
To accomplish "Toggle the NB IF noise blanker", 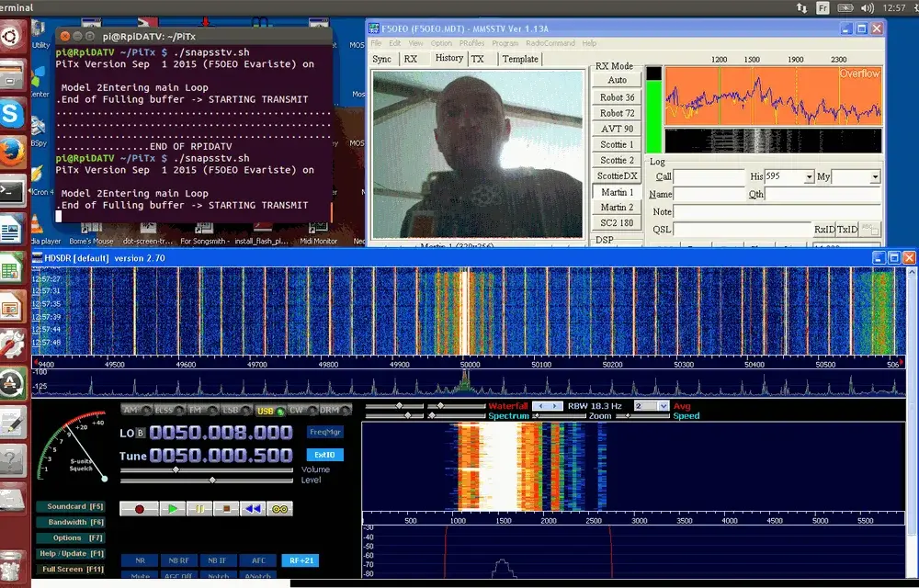I will point(218,560).
